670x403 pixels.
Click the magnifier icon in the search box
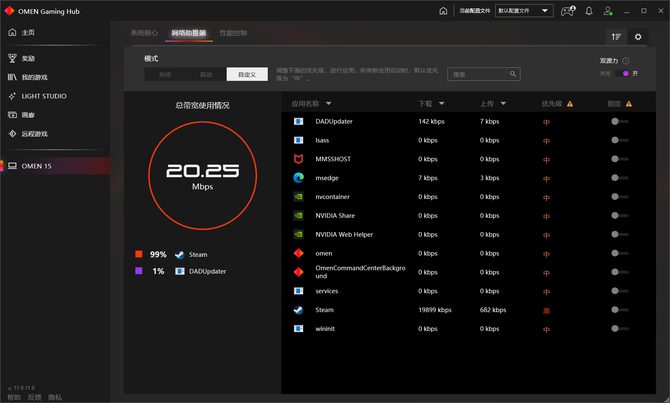513,74
